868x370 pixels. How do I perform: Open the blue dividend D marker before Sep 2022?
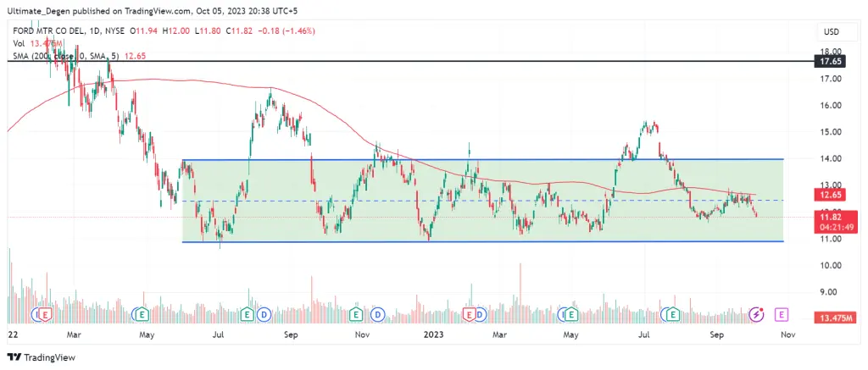pyautogui.click(x=264, y=315)
